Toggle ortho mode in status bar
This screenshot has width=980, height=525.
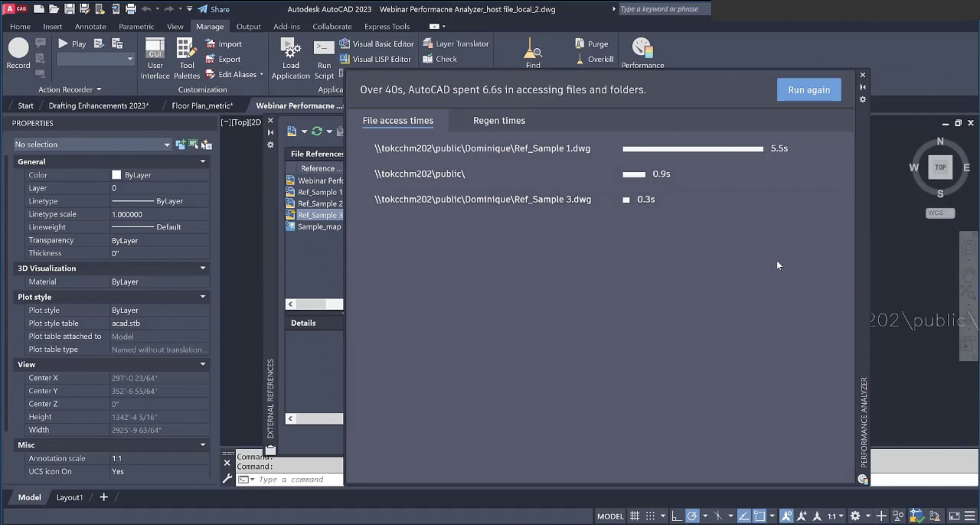point(676,516)
